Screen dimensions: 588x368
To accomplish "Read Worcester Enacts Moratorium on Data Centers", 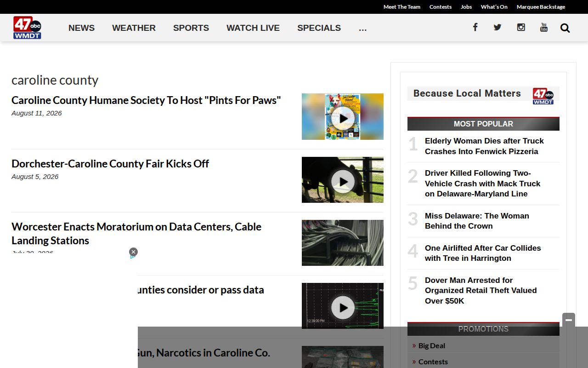I will pyautogui.click(x=136, y=234).
